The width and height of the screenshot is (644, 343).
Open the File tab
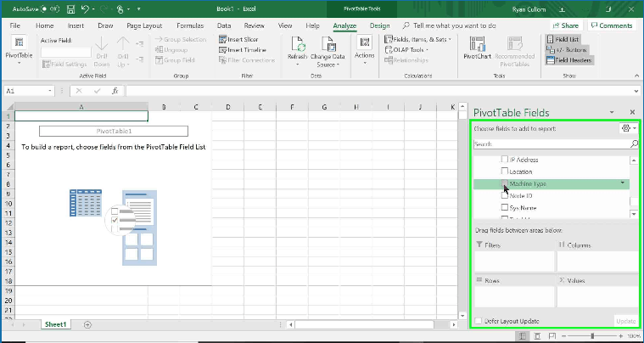click(14, 25)
